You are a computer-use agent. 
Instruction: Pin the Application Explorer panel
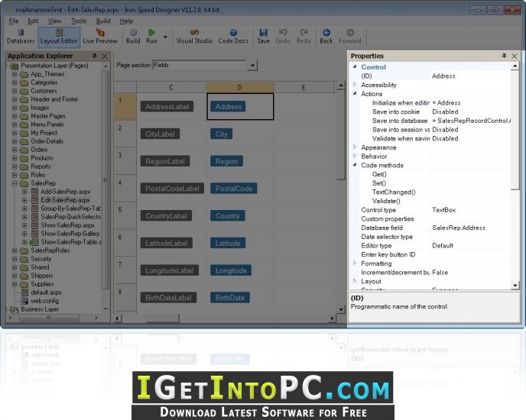pos(94,56)
